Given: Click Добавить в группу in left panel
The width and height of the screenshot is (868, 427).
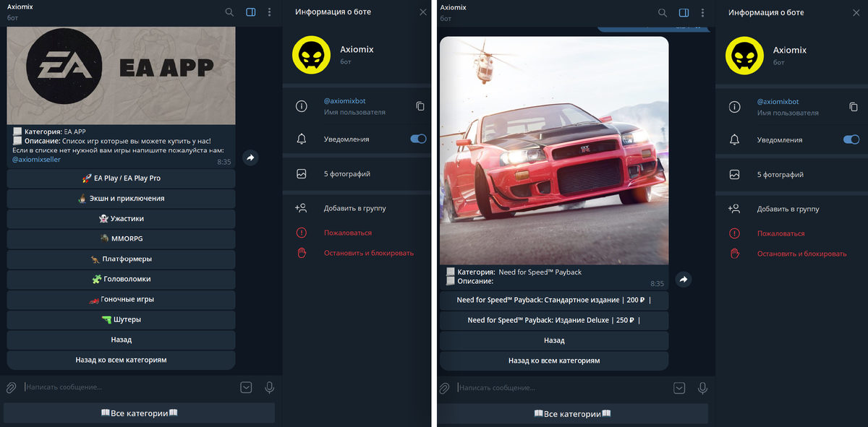Looking at the screenshot, I should [x=357, y=208].
